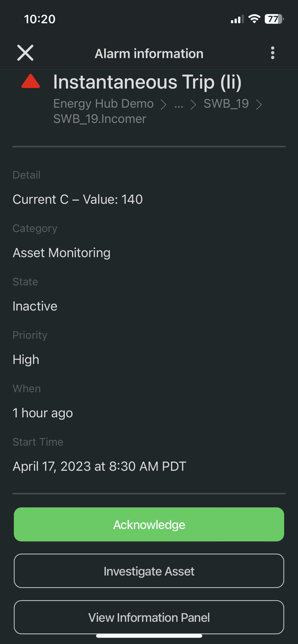
Task: Close the Alarm information screen
Action: click(25, 53)
